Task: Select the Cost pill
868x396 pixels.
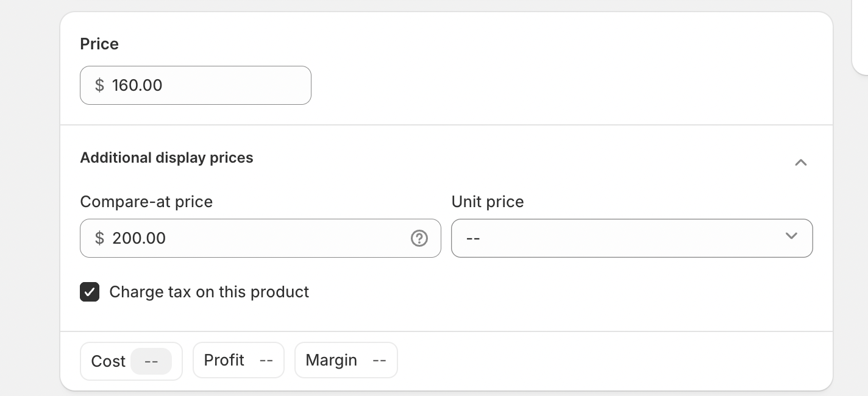Action: (x=131, y=361)
